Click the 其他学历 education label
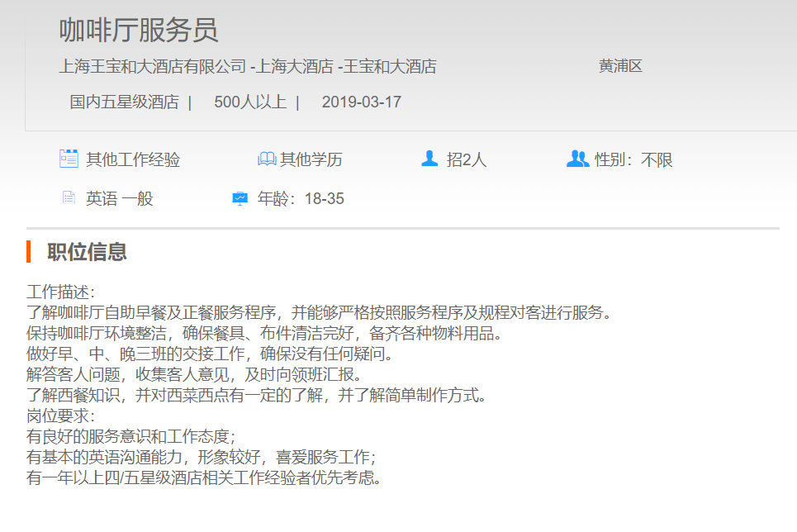Viewport: 797px width, 532px height. coord(311,159)
